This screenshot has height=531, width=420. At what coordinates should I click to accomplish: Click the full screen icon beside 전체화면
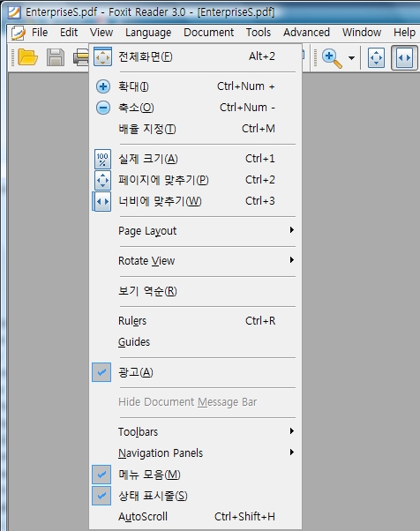point(102,56)
